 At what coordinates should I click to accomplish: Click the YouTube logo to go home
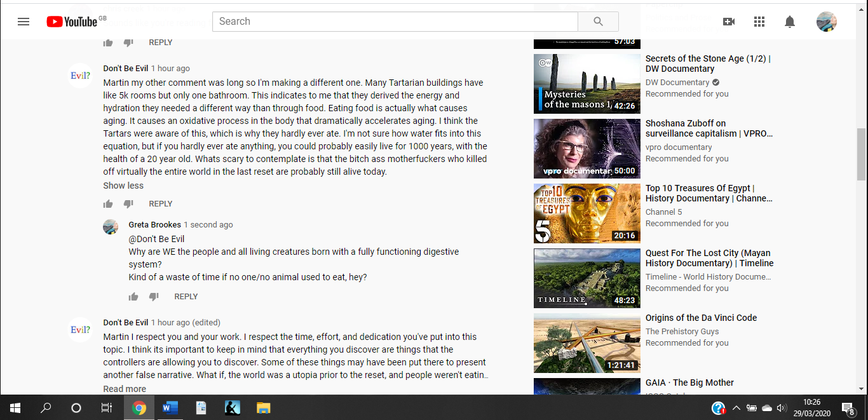72,22
